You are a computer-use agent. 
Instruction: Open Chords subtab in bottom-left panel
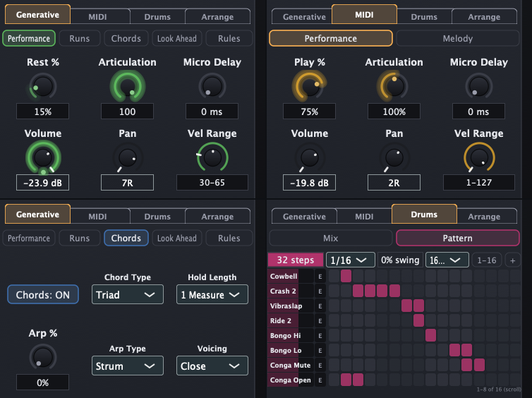click(x=126, y=238)
